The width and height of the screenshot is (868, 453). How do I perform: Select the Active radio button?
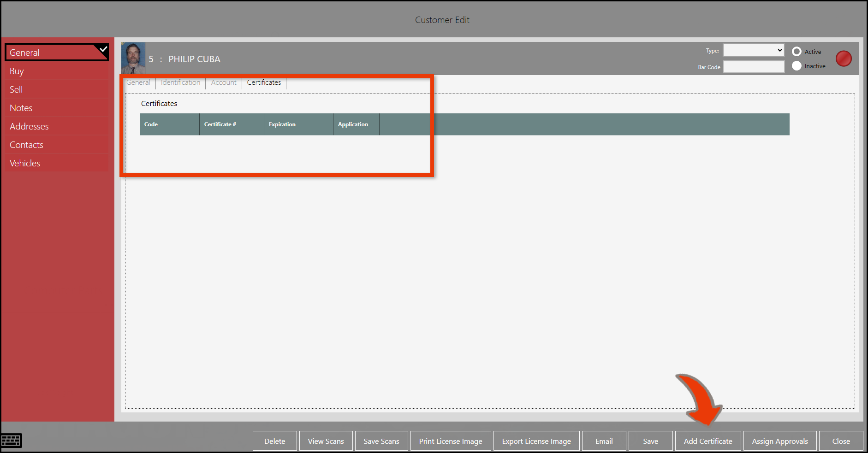click(797, 52)
